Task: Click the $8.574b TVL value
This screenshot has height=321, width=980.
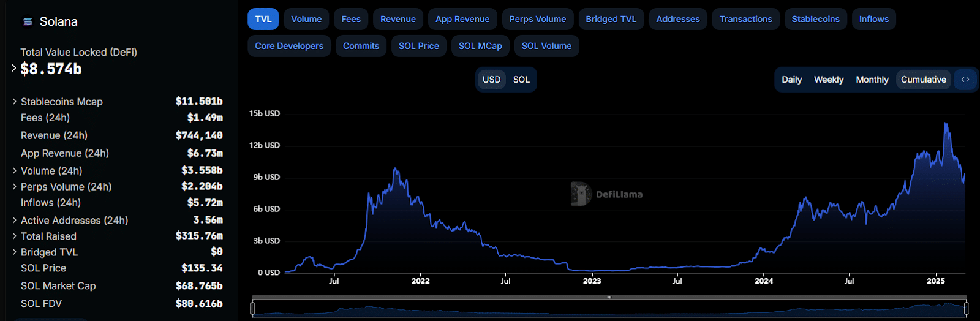Action: tap(51, 69)
